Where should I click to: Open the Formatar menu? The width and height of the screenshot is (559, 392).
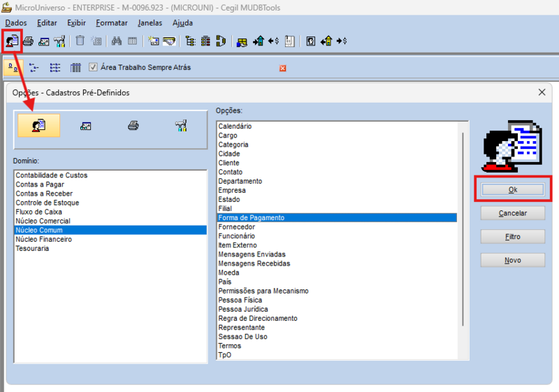coord(112,23)
